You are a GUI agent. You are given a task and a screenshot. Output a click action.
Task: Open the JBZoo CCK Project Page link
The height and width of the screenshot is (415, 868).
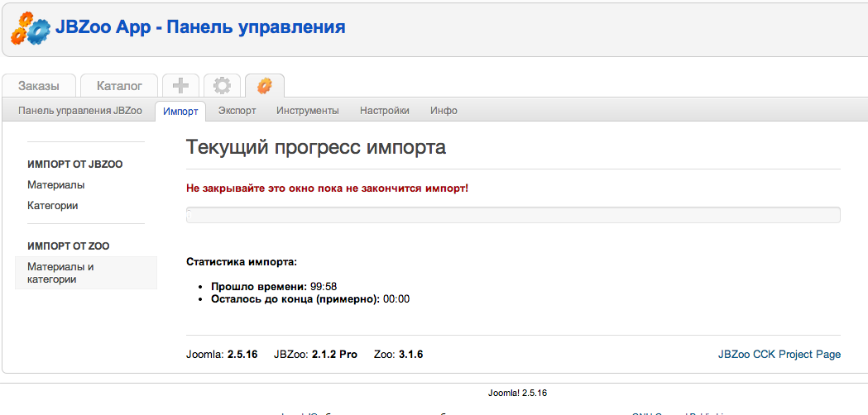[x=779, y=355]
